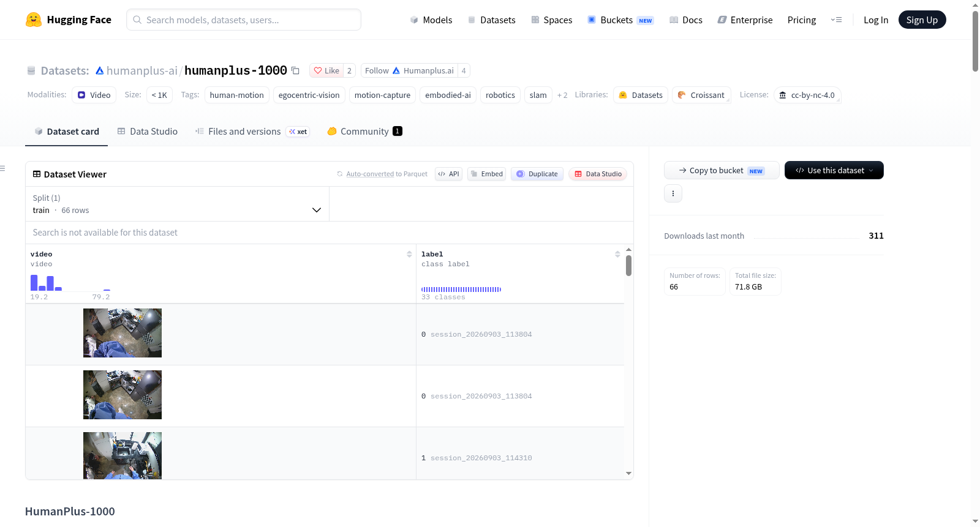Viewport: 980px width, 527px height.
Task: Click the dataset viewer vertical scrollbar
Action: pyautogui.click(x=628, y=266)
